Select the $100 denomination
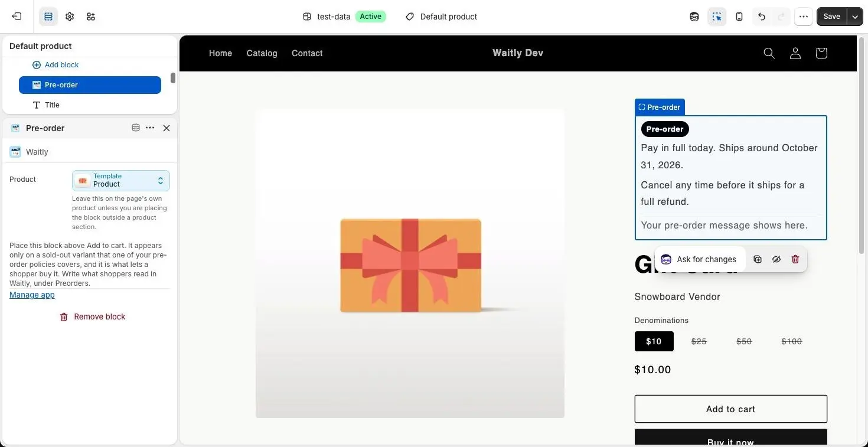The height and width of the screenshot is (447, 868). click(792, 341)
